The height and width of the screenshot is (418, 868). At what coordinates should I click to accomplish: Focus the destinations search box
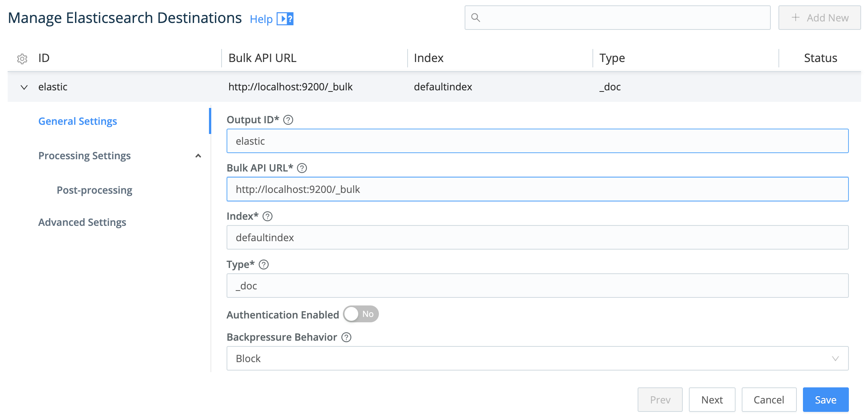pos(617,18)
